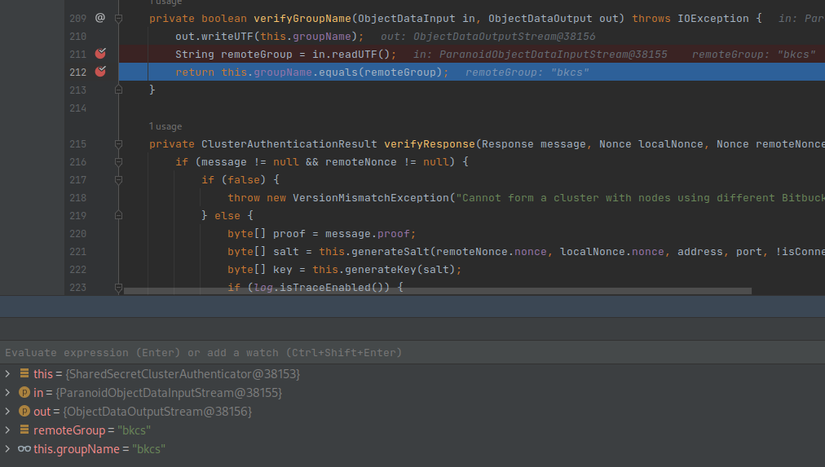Collapse the verifyResponse method at line 215
Screen dimensions: 825x467
click(x=119, y=144)
